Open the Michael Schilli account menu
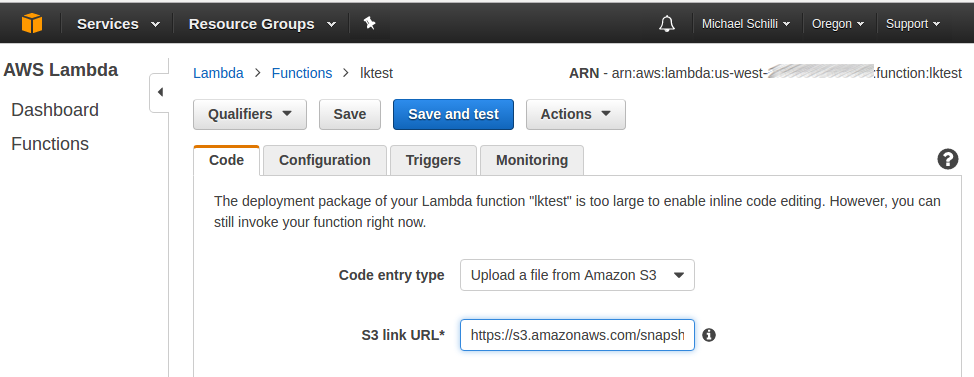Screen dimensions: 974x377 (x=746, y=24)
